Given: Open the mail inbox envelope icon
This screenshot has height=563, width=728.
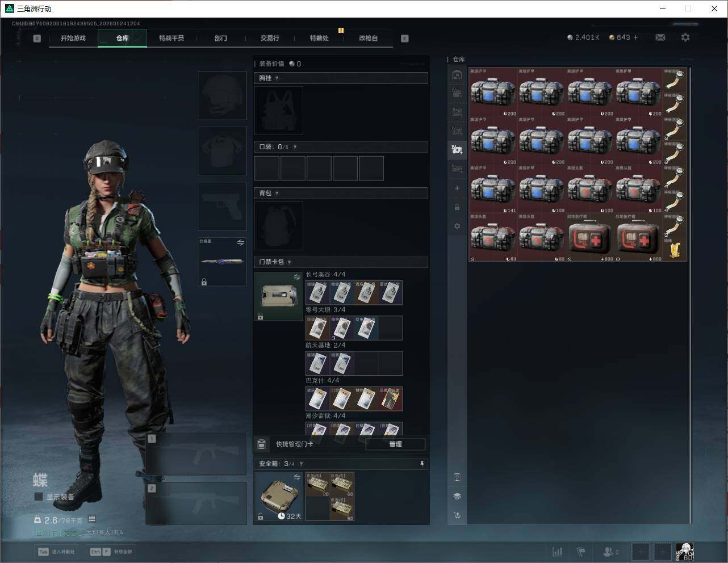Looking at the screenshot, I should point(660,37).
